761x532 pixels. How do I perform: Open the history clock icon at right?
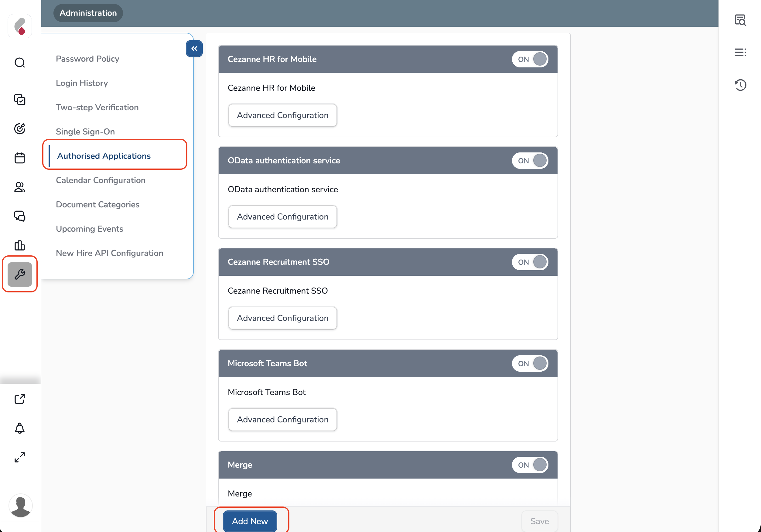click(740, 85)
